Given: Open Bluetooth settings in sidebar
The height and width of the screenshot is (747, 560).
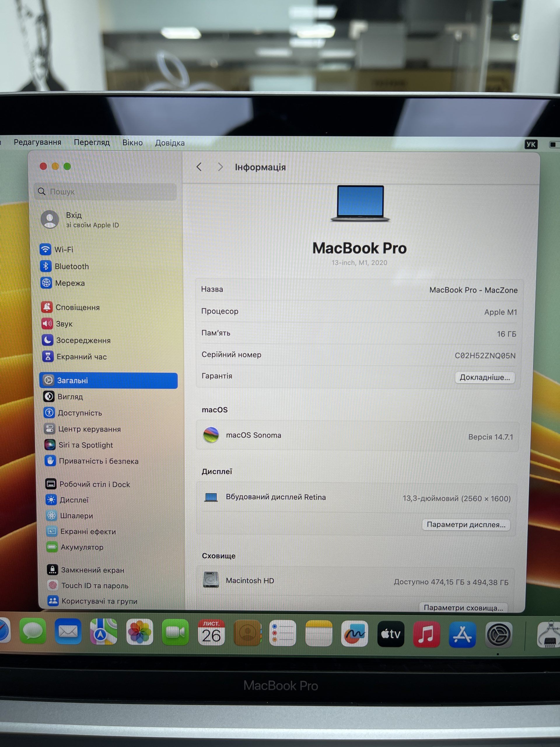Looking at the screenshot, I should (x=64, y=266).
